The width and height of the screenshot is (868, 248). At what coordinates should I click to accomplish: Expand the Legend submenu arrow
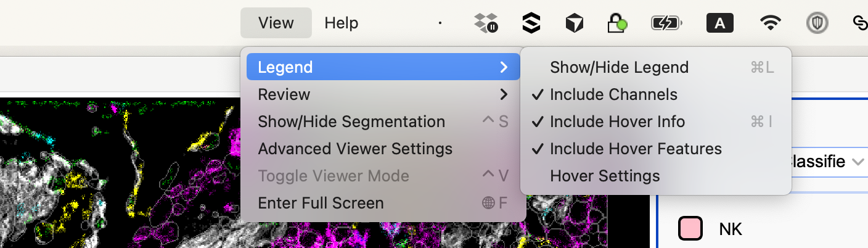504,67
